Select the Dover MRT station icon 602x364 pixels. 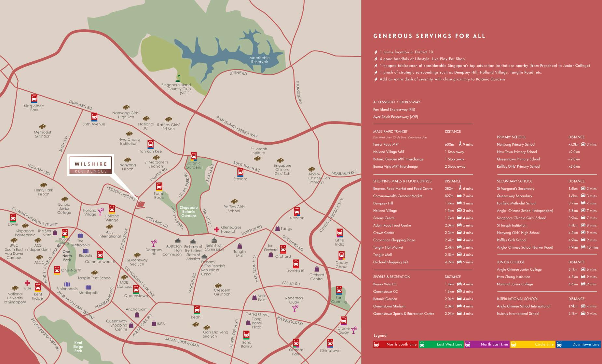[x=13, y=218]
